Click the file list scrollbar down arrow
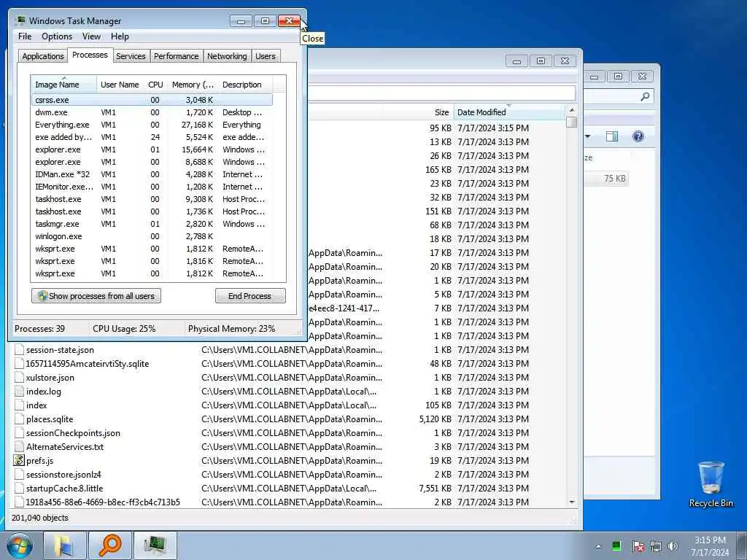This screenshot has height=560, width=747. [x=571, y=502]
